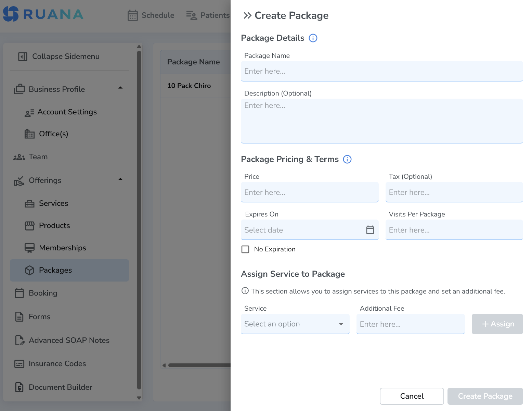Click into the Package Name input field

coord(381,71)
